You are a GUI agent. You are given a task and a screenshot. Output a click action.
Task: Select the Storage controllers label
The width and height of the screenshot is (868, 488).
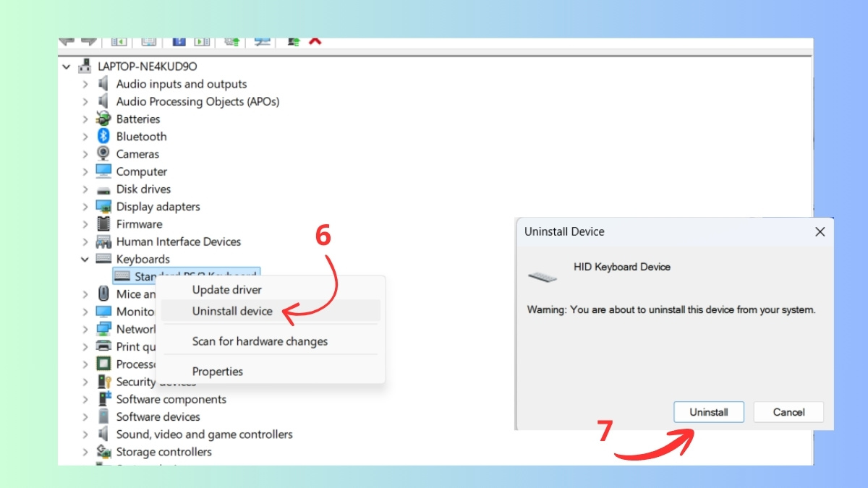tap(164, 452)
